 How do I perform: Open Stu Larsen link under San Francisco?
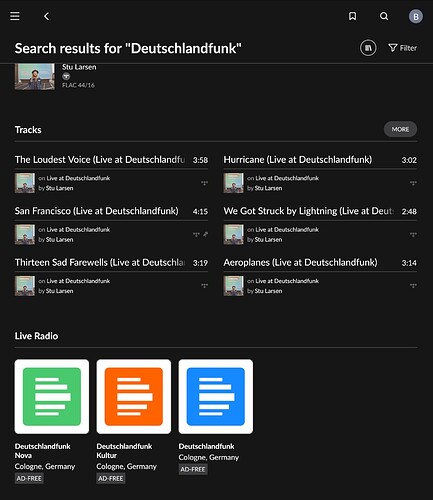coord(60,240)
